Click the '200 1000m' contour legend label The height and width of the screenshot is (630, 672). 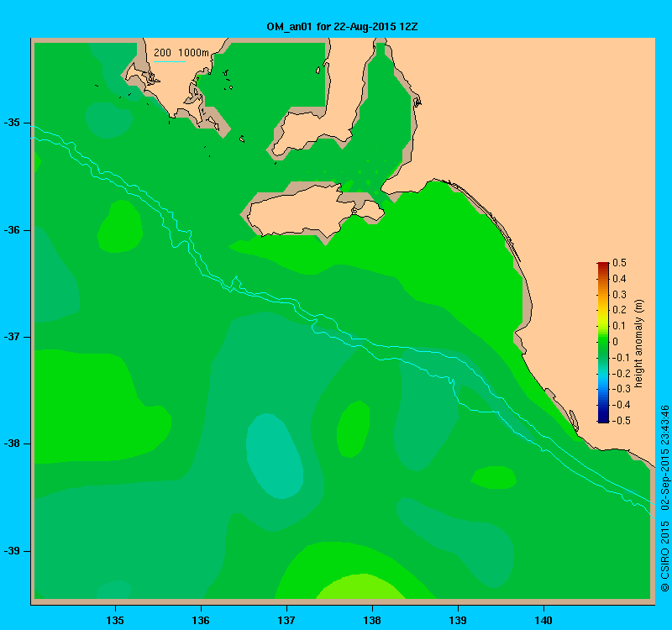[181, 53]
